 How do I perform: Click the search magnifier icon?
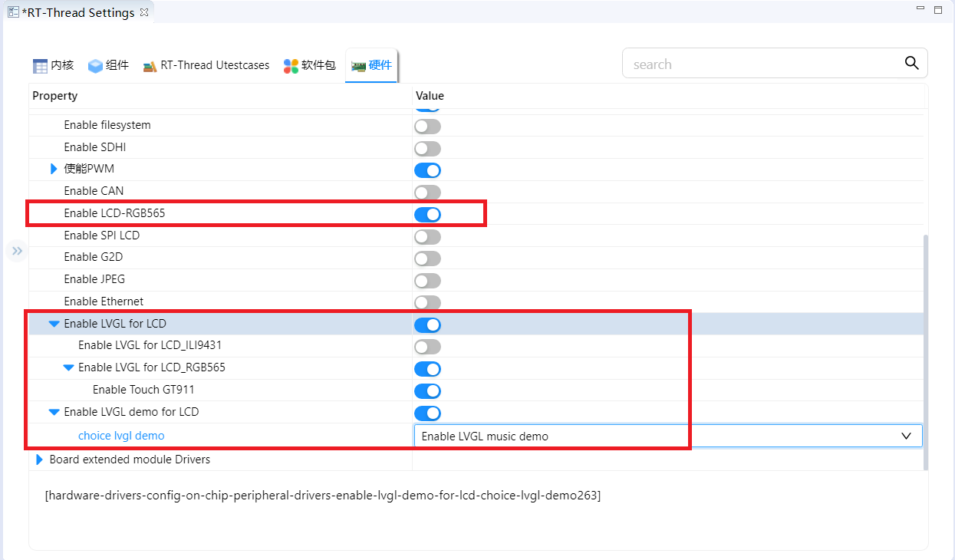[x=911, y=64]
